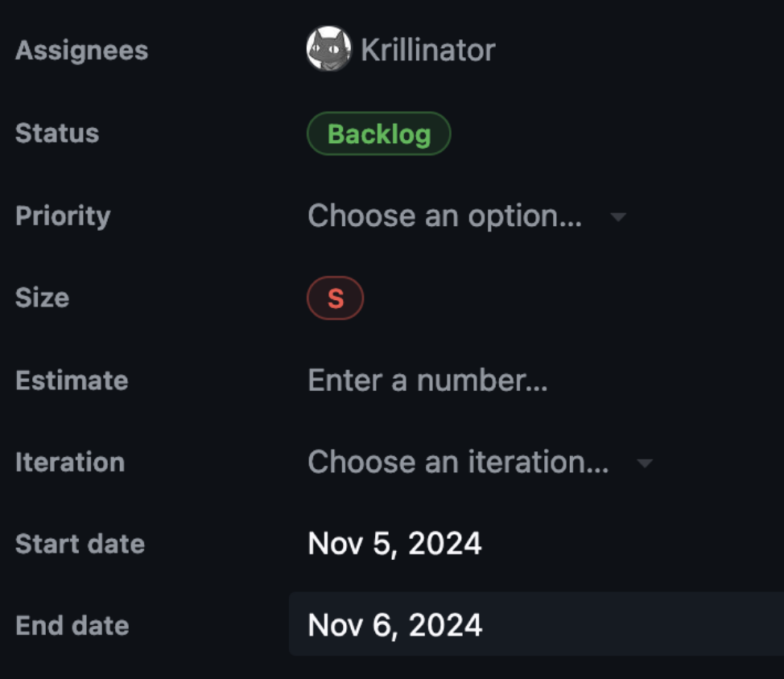784x679 pixels.
Task: Click the Estimate field label
Action: [x=72, y=381]
